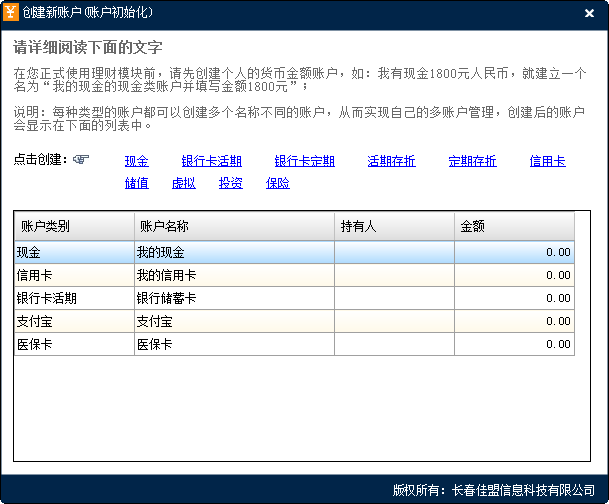Viewport: 609px width, 504px height.
Task: Click the 储值 account link
Action: point(137,182)
